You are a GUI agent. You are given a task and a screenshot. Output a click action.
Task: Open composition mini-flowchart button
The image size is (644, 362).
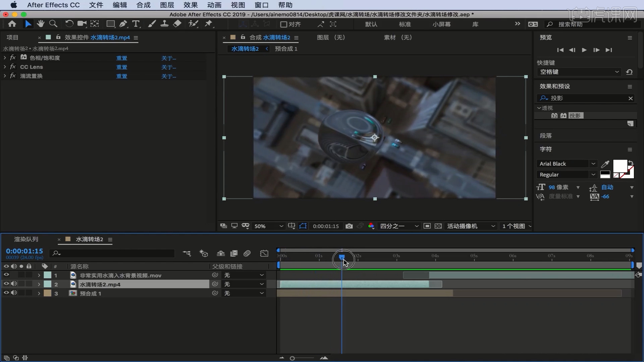(x=187, y=253)
